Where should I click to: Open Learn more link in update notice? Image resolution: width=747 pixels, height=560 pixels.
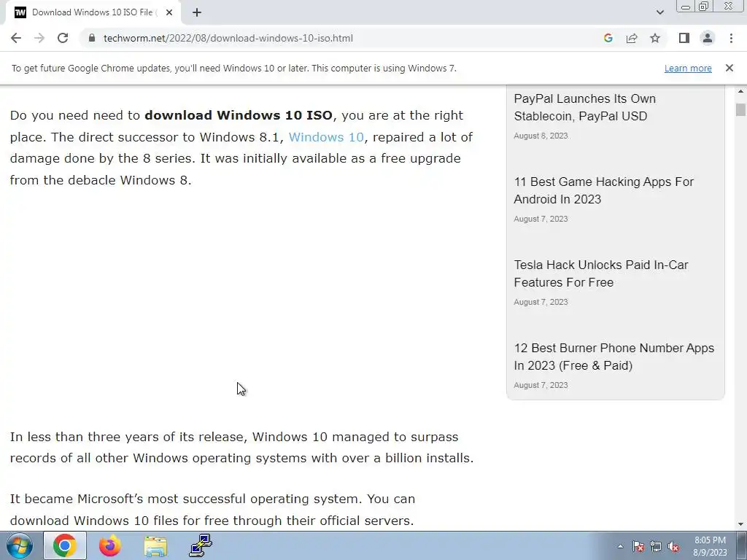(x=688, y=68)
